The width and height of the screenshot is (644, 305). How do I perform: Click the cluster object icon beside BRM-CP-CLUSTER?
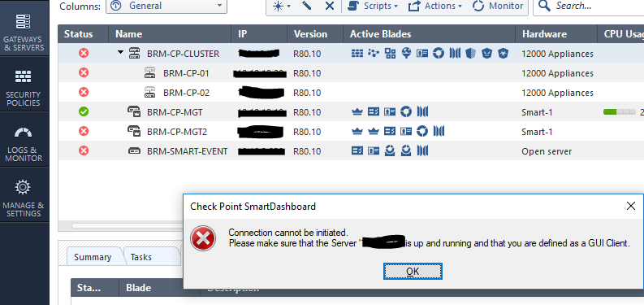pyautogui.click(x=134, y=54)
